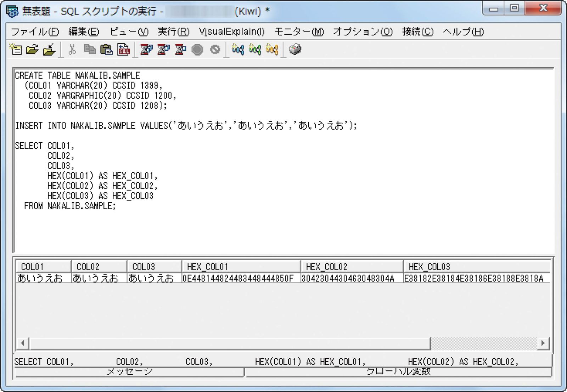The height and width of the screenshot is (392, 567).
Task: Click the Run From Selected hourglass icon
Action: coord(163,50)
